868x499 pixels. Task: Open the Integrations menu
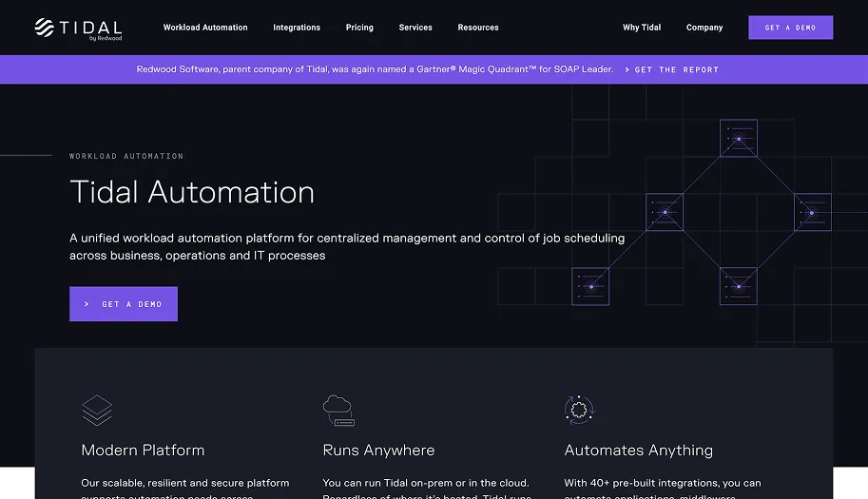[x=297, y=28]
